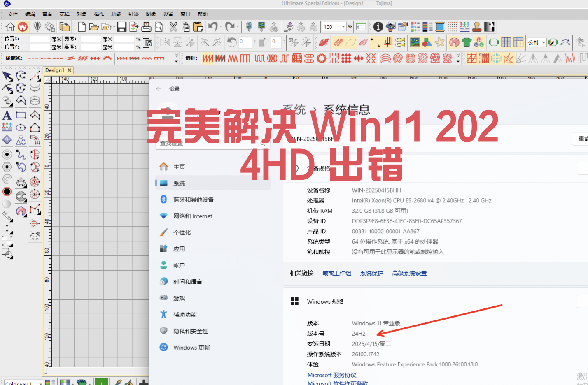Click the 宽度 millimeter input field

[x=91, y=39]
